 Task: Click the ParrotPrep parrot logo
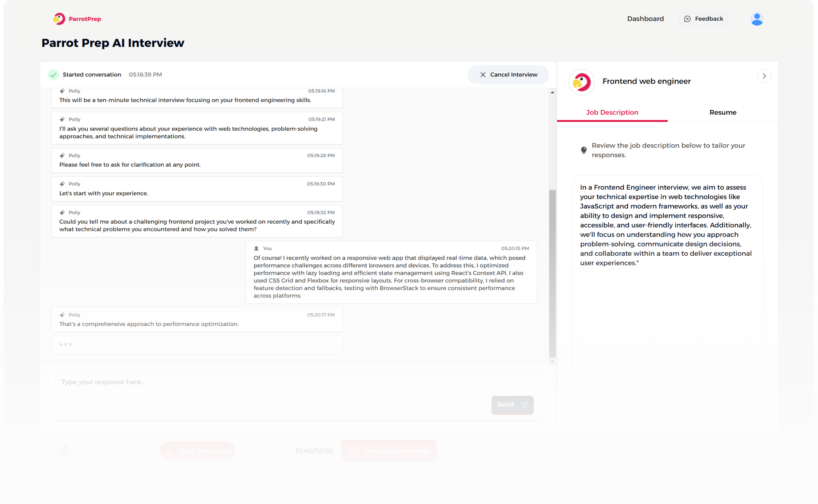coord(59,19)
